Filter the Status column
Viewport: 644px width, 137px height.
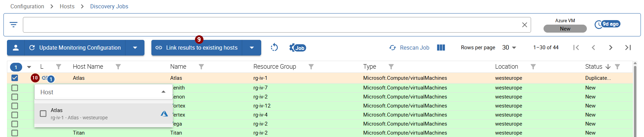coord(617,67)
